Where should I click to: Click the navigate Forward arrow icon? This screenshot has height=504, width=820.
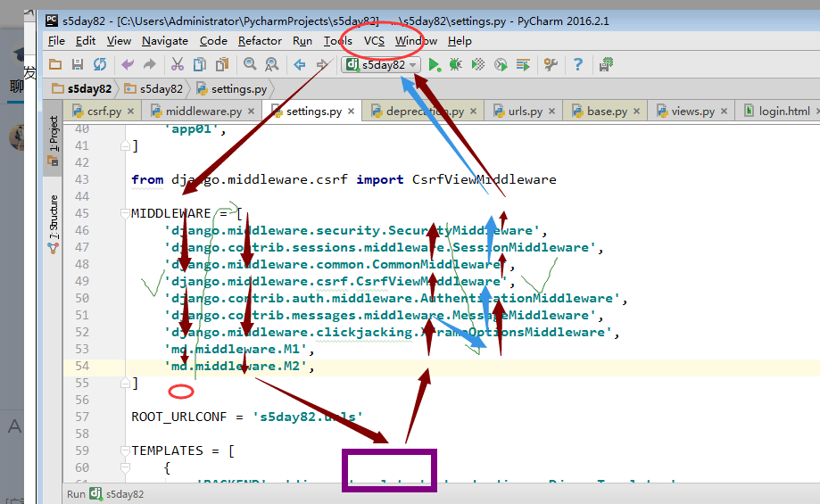click(x=322, y=64)
